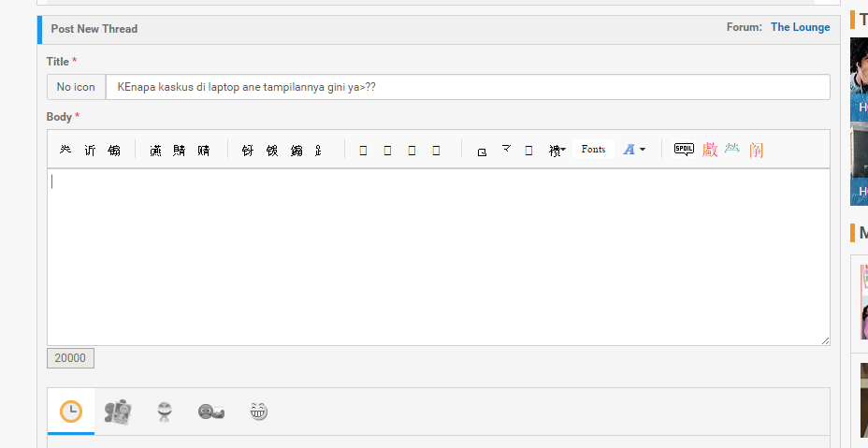Viewport: 868px width, 448px height.
Task: Align text right in body toolbar
Action: point(204,150)
